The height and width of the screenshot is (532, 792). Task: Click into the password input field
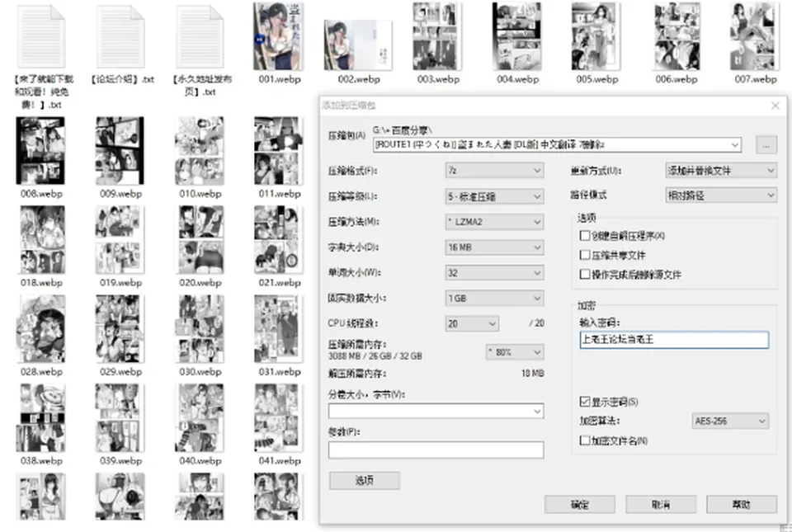click(674, 340)
